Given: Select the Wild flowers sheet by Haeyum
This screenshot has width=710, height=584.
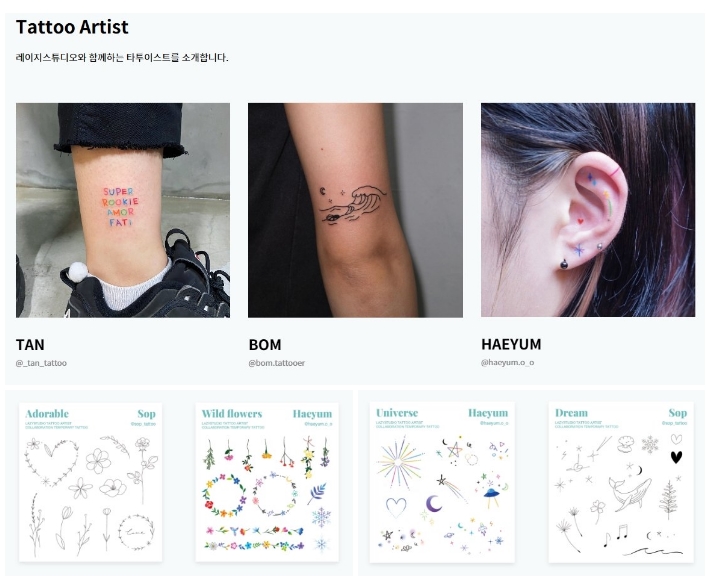Looking at the screenshot, I should [x=267, y=482].
